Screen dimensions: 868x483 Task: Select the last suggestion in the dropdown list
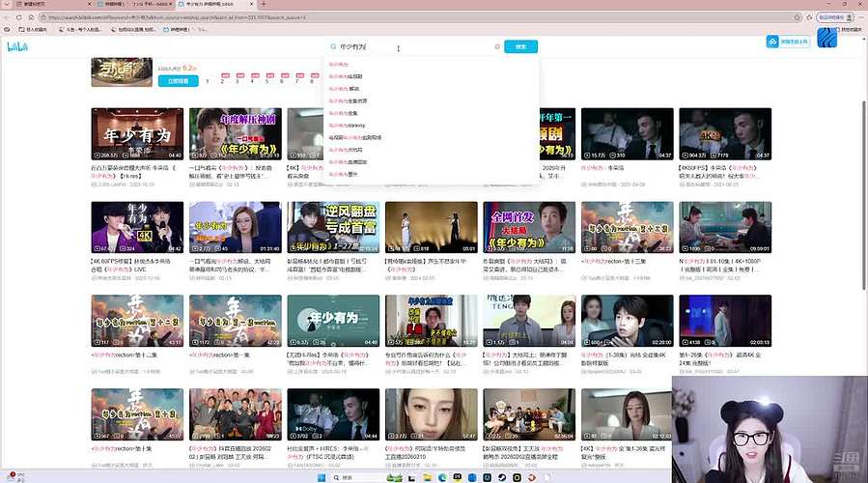343,174
